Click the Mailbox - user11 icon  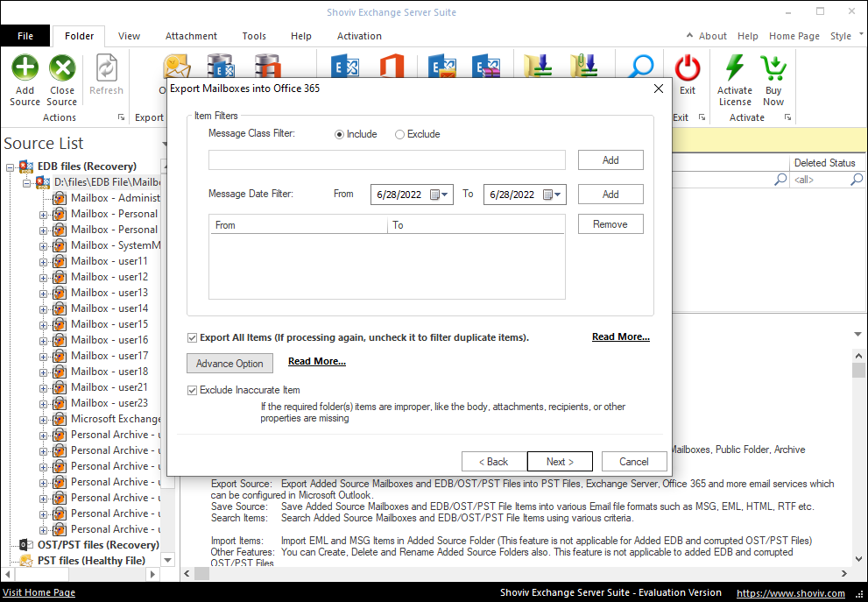pos(60,261)
